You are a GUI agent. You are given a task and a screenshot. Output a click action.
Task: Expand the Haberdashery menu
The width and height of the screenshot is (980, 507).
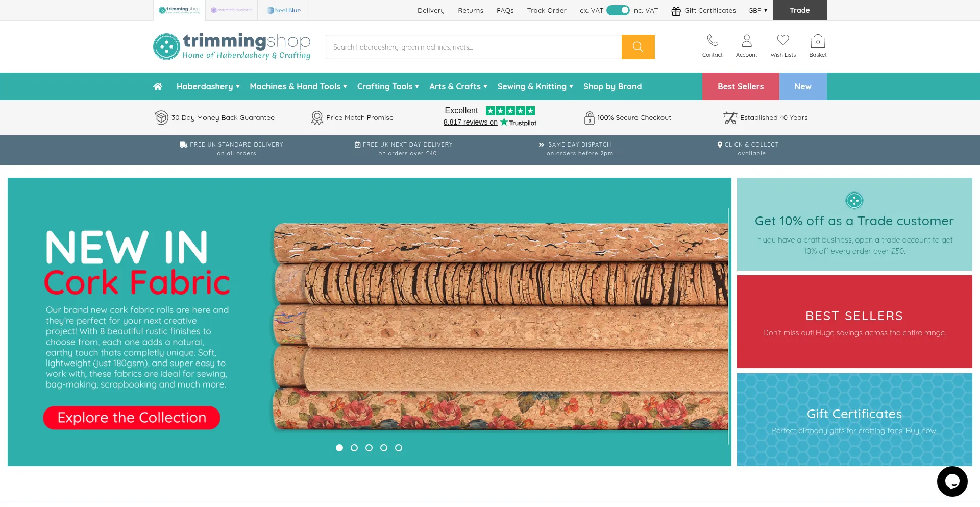point(208,86)
